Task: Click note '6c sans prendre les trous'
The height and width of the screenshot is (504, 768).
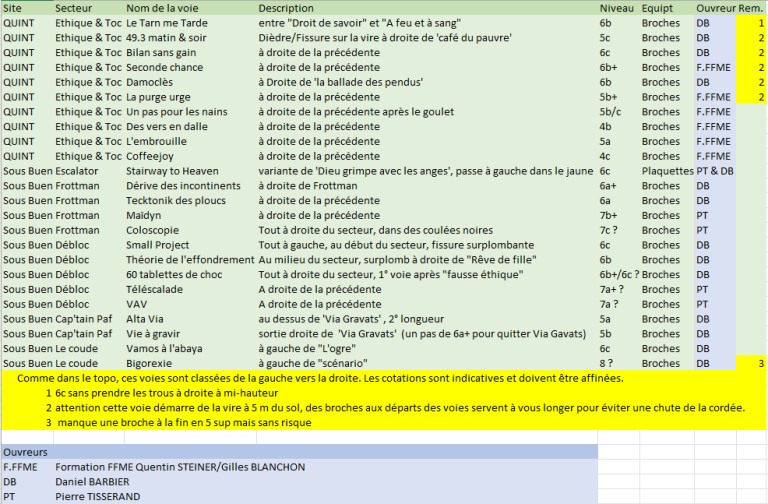Action: click(x=167, y=393)
